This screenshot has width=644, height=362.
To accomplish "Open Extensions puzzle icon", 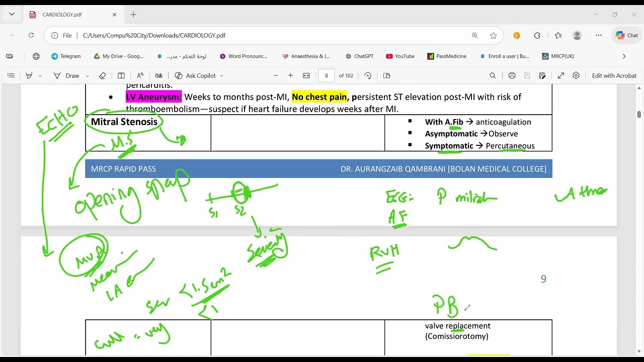I will pyautogui.click(x=537, y=35).
